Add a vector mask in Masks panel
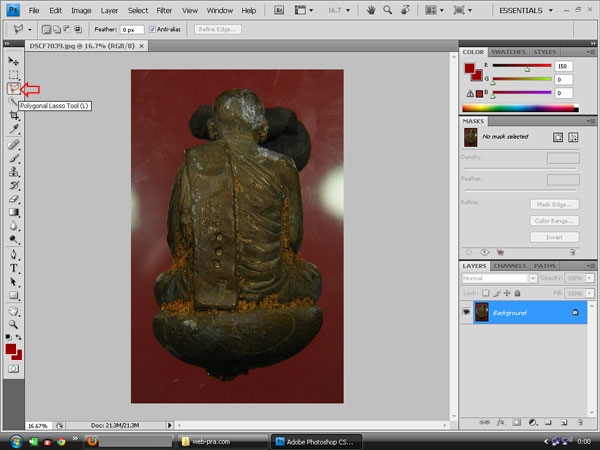 573,137
